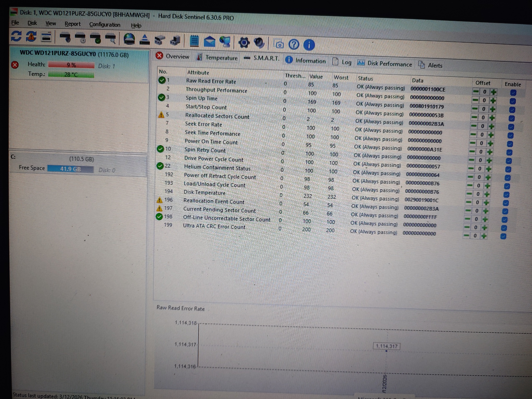532x399 pixels.
Task: Switch to the Information tab
Action: (x=306, y=61)
